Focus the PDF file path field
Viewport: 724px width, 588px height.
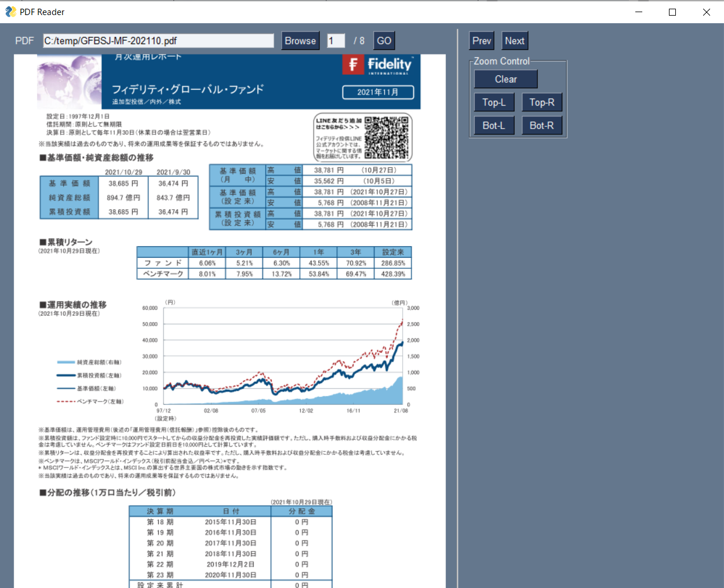pos(158,41)
